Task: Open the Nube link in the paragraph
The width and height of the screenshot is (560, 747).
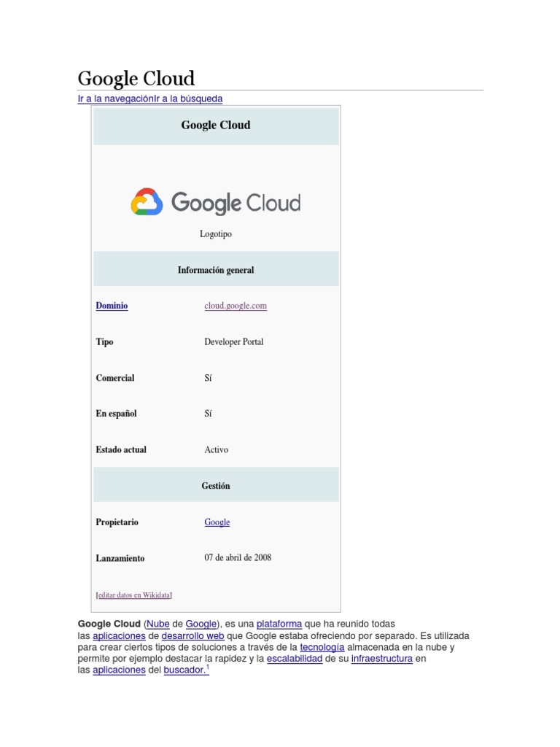Action: point(157,624)
